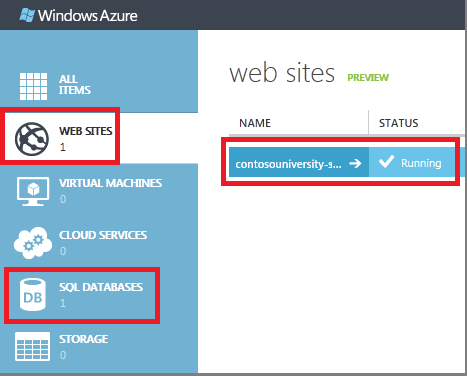Screen dimensions: 467x376
Task: Sort by the NAME column header
Action: (255, 123)
